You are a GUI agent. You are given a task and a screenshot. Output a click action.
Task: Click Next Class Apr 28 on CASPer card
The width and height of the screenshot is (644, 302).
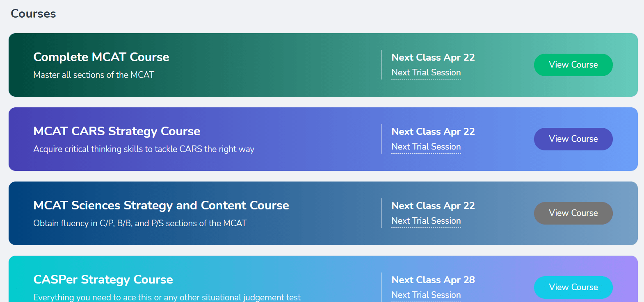click(x=433, y=280)
